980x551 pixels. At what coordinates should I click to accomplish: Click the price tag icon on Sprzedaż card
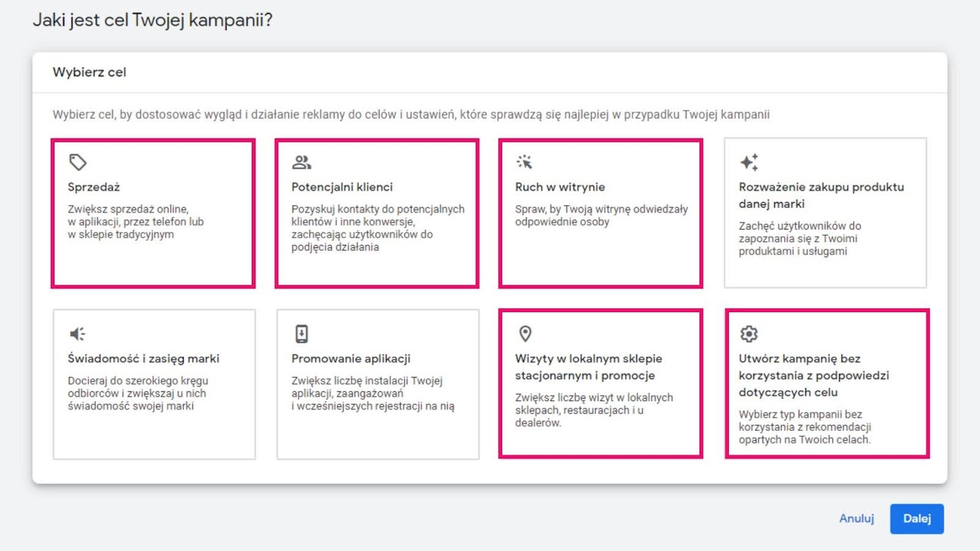77,161
